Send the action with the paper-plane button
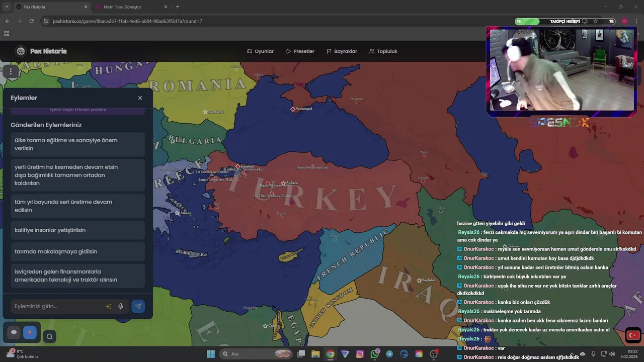The height and width of the screenshot is (362, 644). (138, 306)
